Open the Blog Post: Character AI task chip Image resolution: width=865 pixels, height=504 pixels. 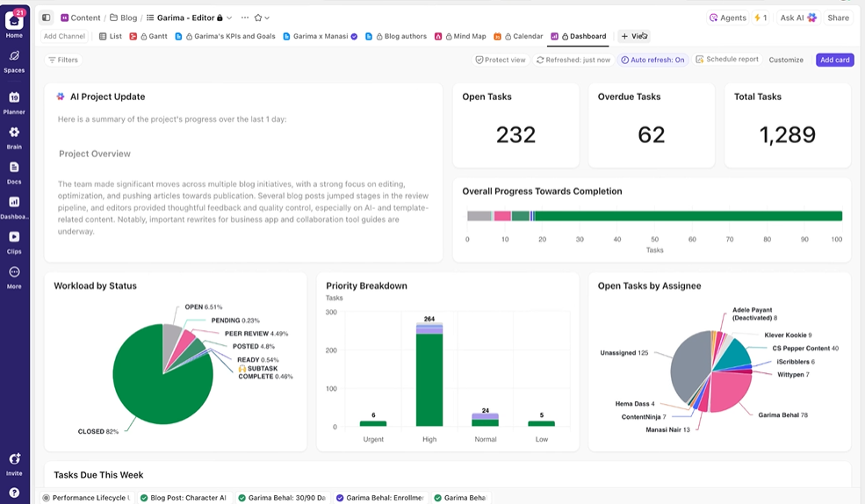coord(183,498)
